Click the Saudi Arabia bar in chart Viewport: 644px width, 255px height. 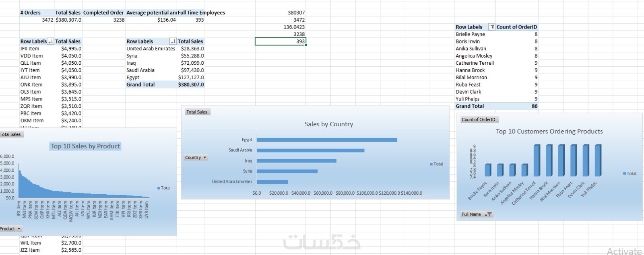pyautogui.click(x=310, y=150)
